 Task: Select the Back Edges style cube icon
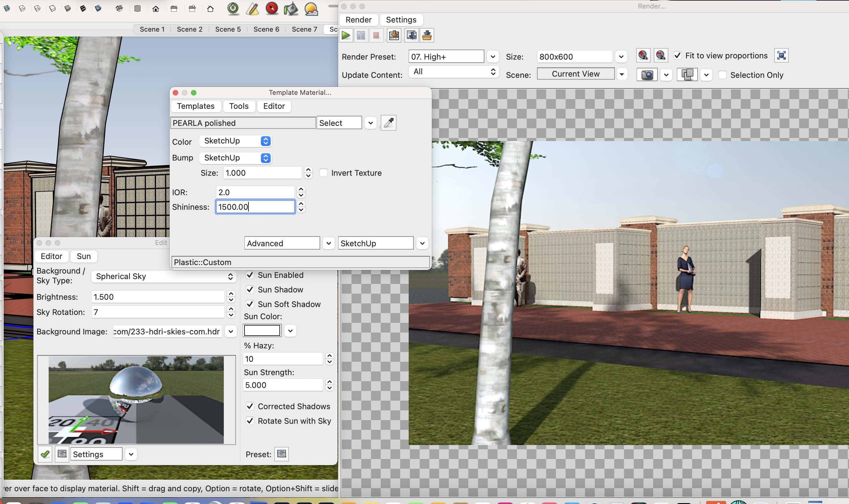[x=22, y=9]
